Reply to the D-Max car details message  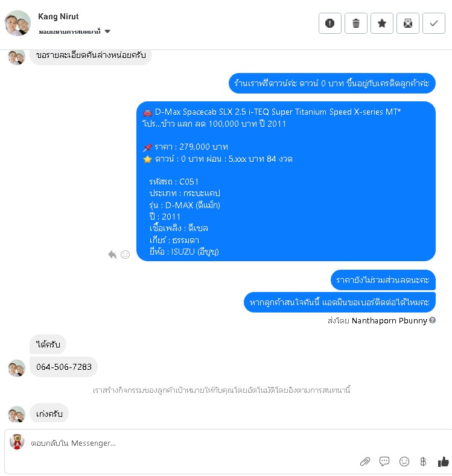point(112,255)
